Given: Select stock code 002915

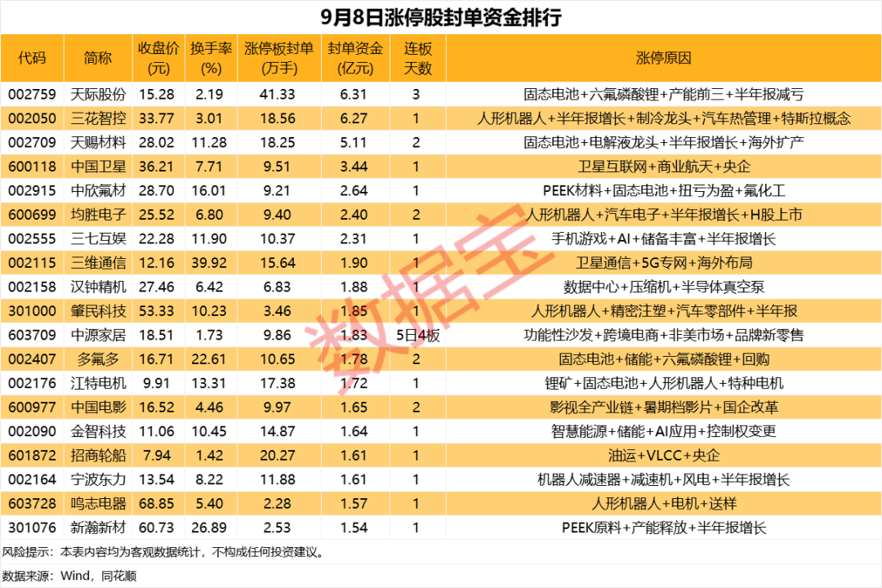Looking at the screenshot, I should click(32, 191).
